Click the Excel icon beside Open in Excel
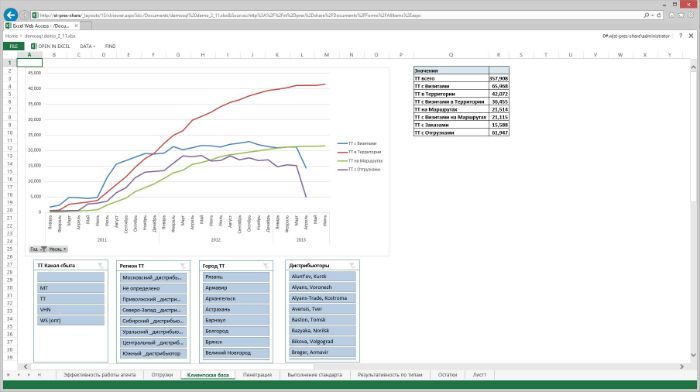700x392 pixels. click(x=33, y=46)
